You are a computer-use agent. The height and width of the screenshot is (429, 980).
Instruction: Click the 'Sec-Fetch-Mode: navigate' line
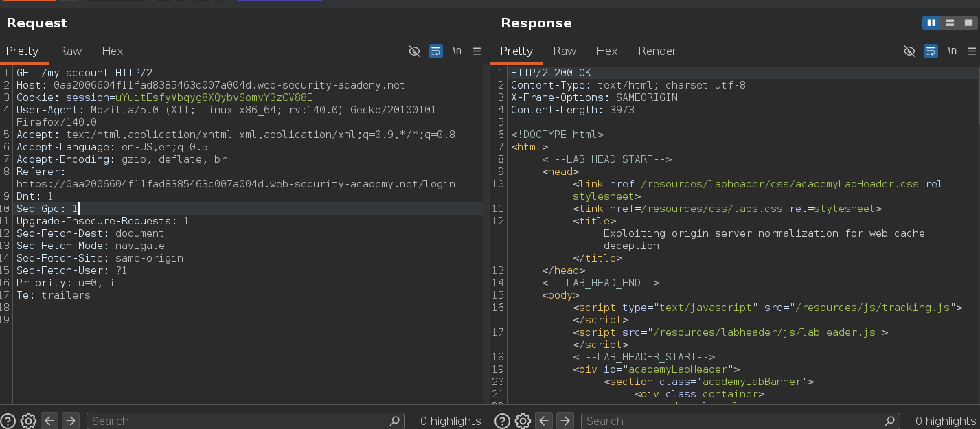pyautogui.click(x=91, y=246)
